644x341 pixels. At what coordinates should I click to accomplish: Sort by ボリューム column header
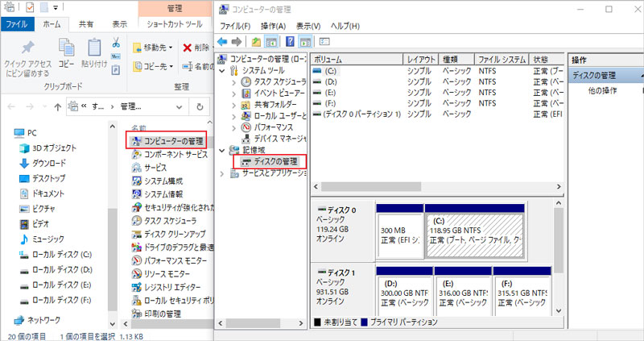click(x=357, y=60)
